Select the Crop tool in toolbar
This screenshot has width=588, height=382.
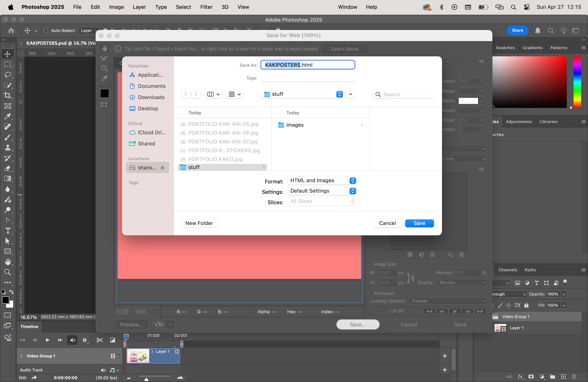[8, 95]
